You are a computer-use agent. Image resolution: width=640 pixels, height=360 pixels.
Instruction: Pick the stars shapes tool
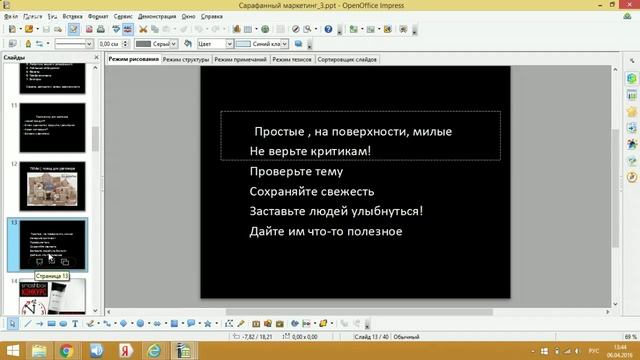(x=208, y=324)
